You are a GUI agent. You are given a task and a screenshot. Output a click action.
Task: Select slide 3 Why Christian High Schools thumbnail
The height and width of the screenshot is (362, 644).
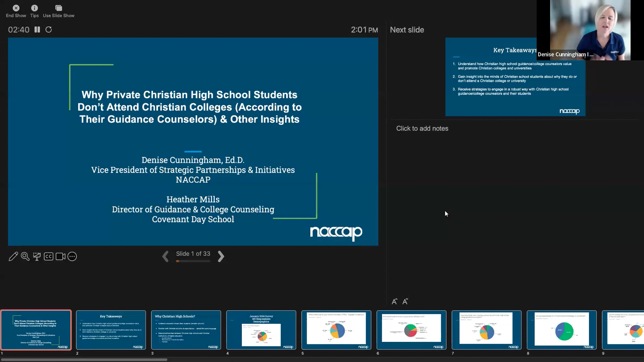click(x=186, y=330)
